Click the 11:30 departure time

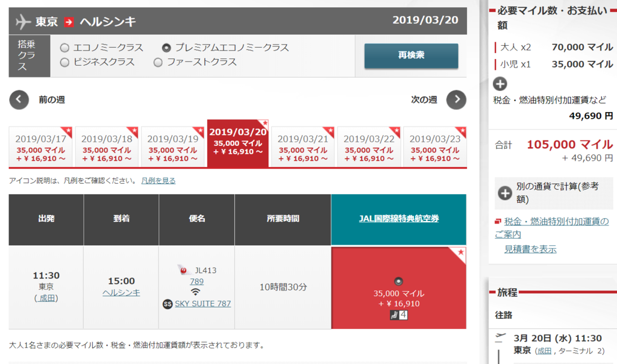coord(46,275)
